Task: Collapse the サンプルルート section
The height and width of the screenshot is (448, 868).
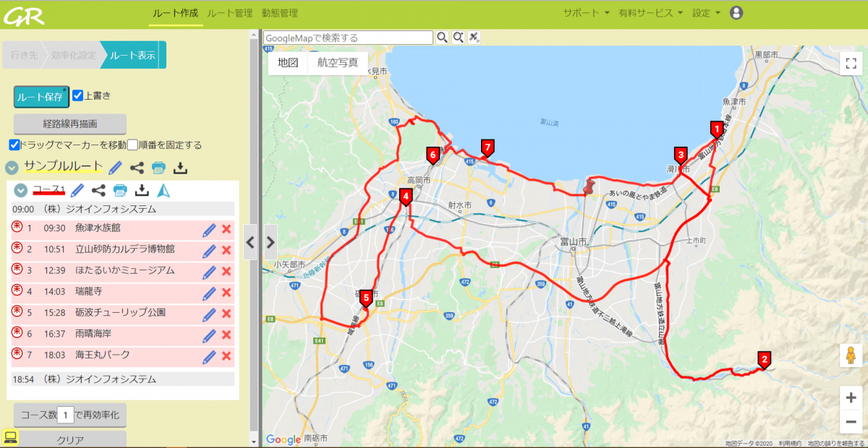Action: pyautogui.click(x=12, y=168)
